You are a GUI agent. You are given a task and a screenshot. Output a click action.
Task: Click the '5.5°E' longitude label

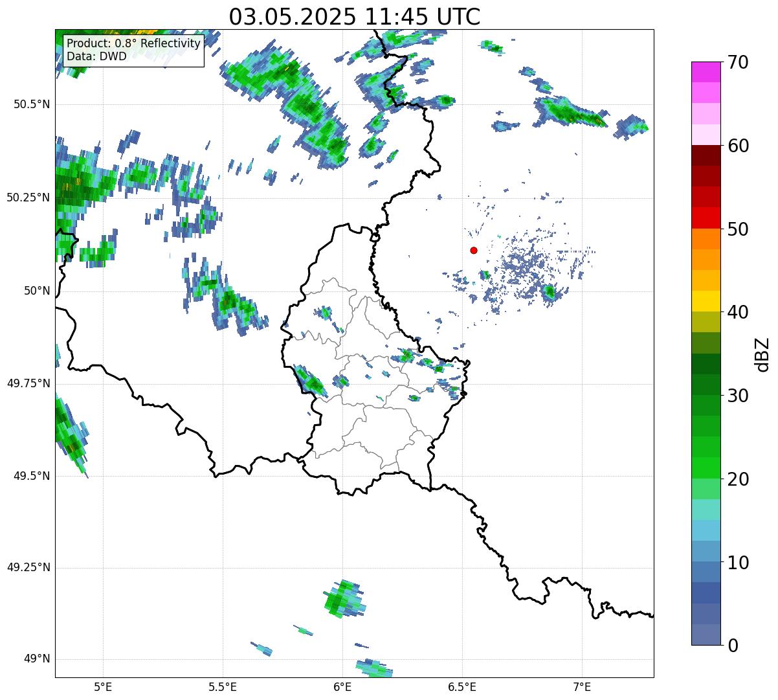coord(223,686)
